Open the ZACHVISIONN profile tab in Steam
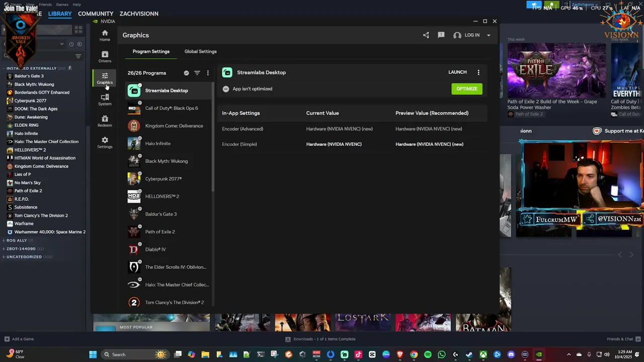The height and width of the screenshot is (362, 644). tap(139, 14)
